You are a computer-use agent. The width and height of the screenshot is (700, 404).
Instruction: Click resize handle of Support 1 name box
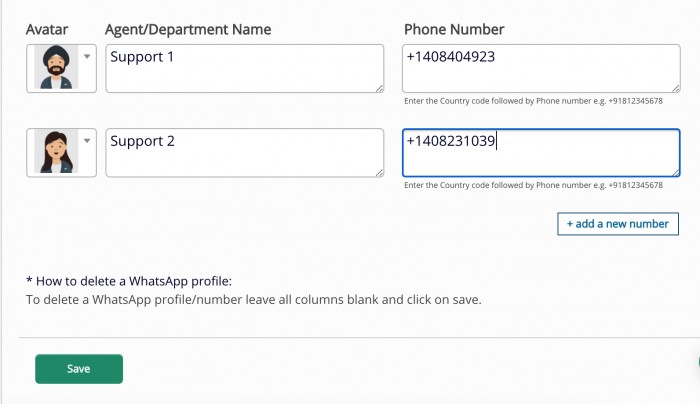click(379, 88)
